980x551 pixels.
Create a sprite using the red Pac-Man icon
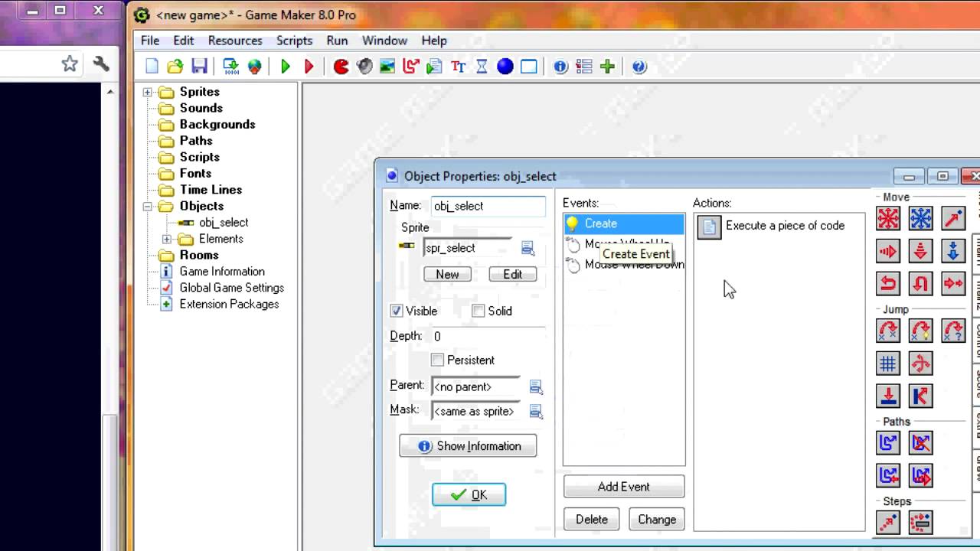point(341,67)
